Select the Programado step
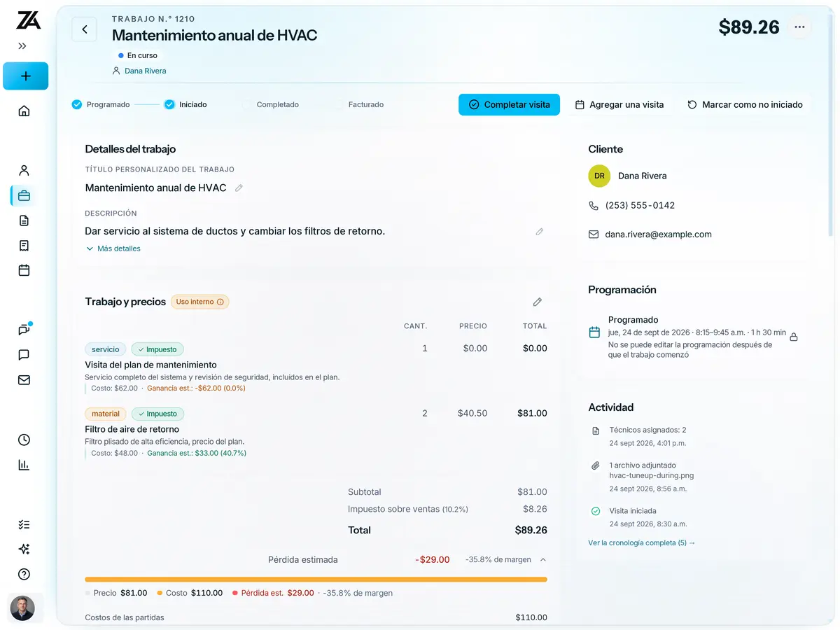 [101, 104]
